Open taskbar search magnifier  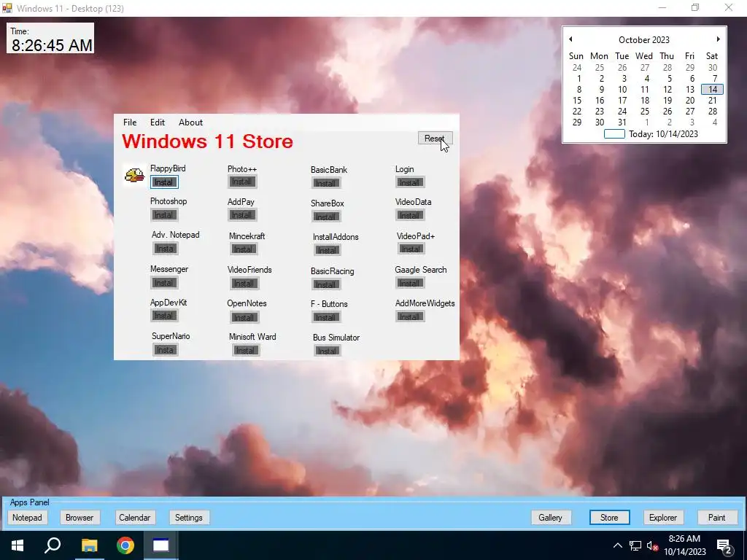point(53,545)
